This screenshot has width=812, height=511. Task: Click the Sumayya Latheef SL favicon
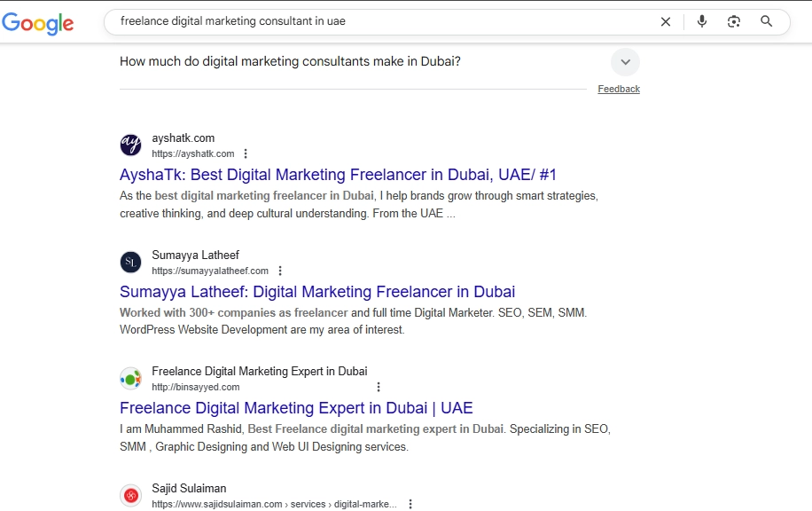pyautogui.click(x=131, y=262)
